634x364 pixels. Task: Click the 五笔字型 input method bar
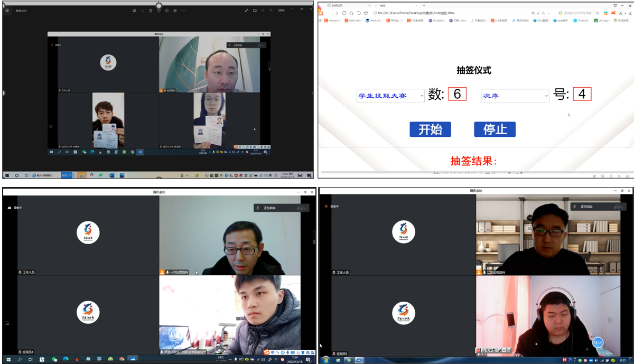(x=486, y=350)
